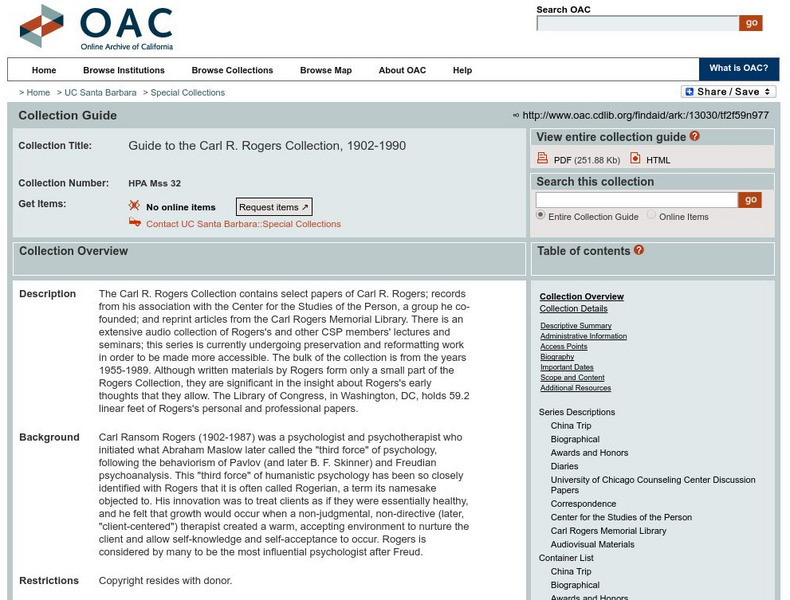This screenshot has height=600, width=790.
Task: Open Descriptive Summary link
Action: (x=576, y=325)
